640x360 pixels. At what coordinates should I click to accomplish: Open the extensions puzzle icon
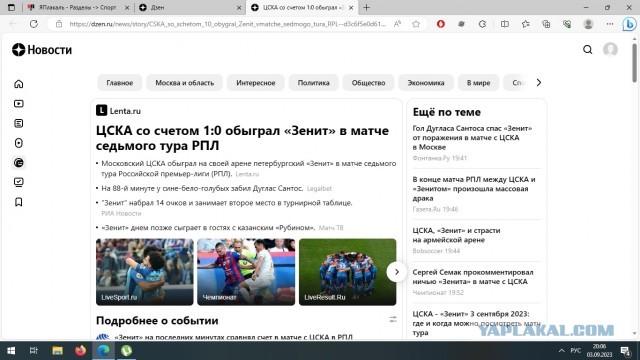(482, 24)
